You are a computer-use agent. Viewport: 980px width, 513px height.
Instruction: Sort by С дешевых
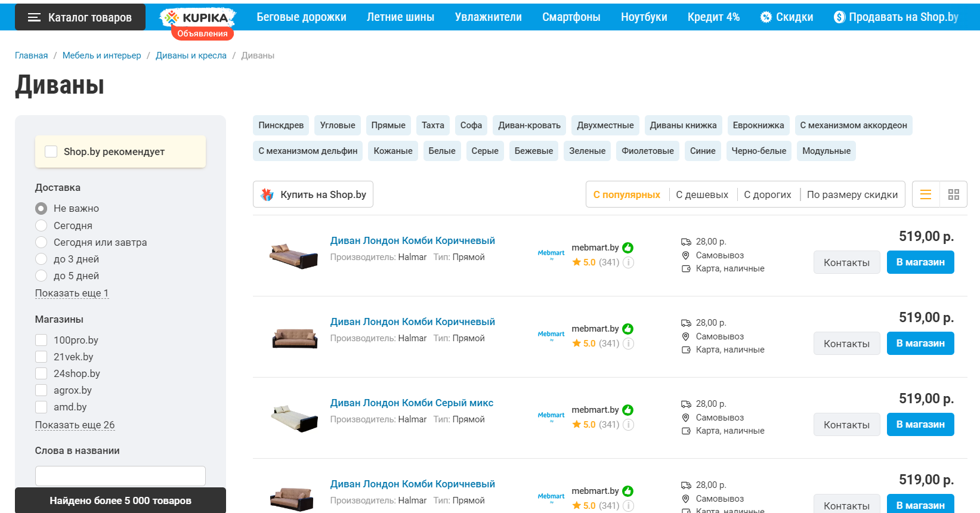702,194
